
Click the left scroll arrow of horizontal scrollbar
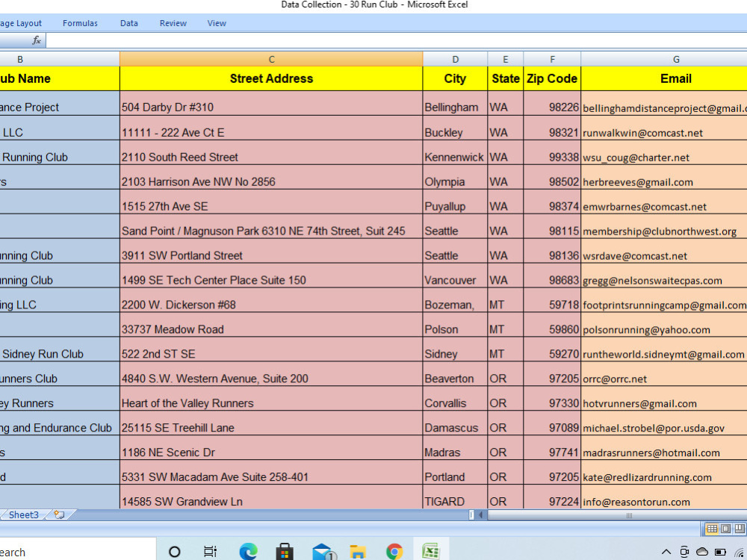pos(480,514)
